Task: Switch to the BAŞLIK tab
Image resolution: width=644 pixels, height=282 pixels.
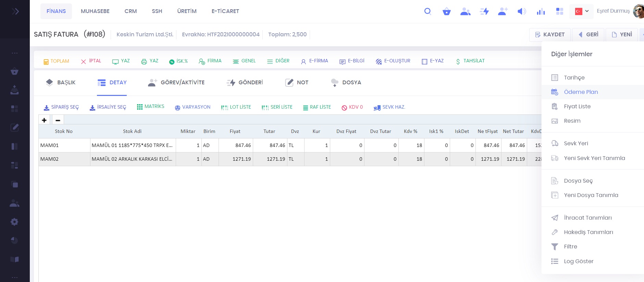Action: point(61,83)
